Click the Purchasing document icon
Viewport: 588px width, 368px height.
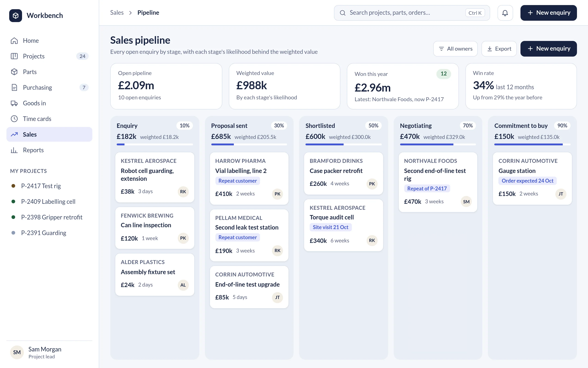pos(14,87)
